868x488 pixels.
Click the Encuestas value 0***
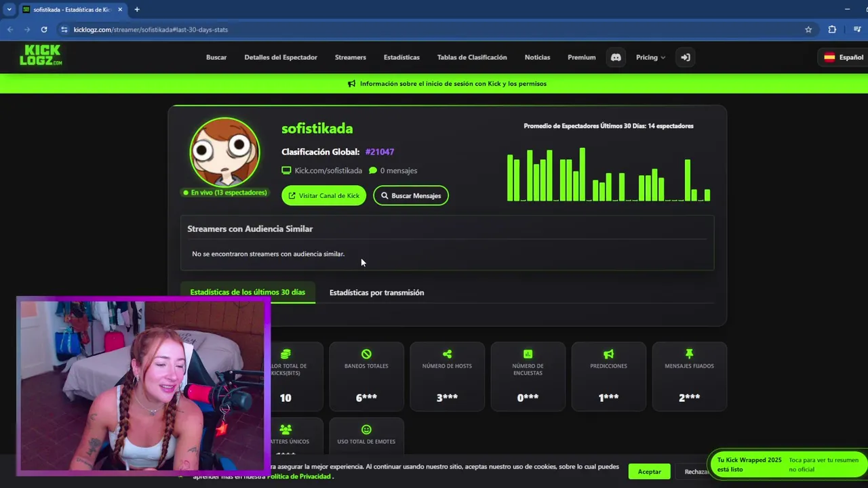pos(528,398)
